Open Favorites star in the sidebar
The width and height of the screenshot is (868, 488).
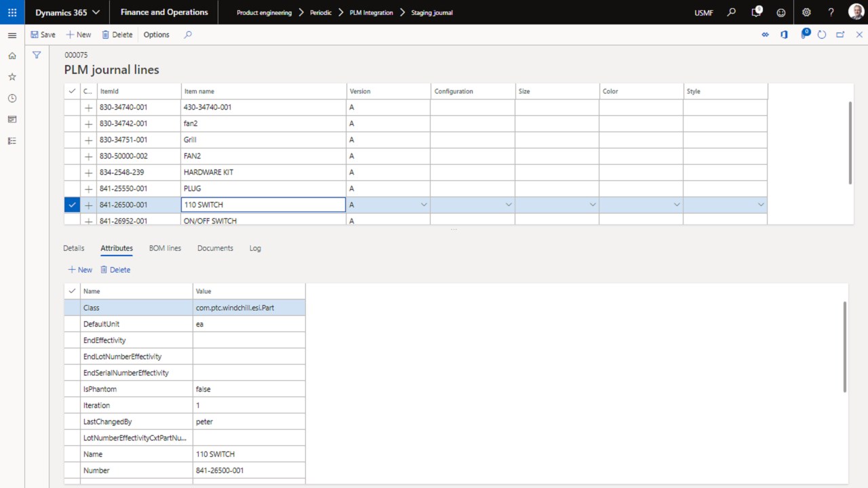pos(12,77)
